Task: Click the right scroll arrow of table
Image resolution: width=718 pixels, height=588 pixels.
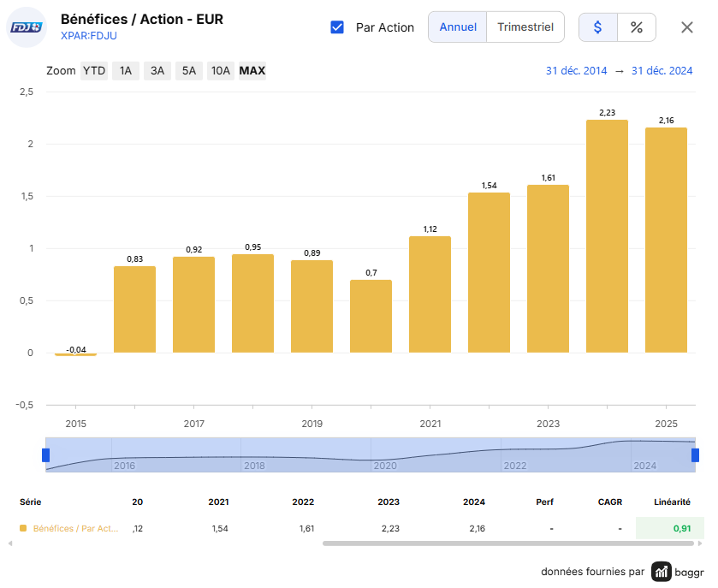Action: pyautogui.click(x=700, y=543)
